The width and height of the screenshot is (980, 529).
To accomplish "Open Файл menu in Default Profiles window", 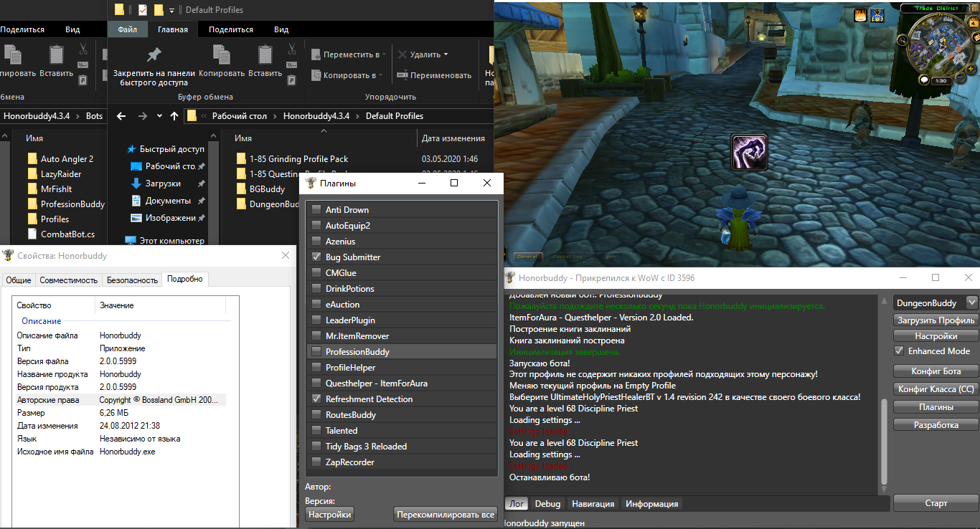I will click(128, 29).
